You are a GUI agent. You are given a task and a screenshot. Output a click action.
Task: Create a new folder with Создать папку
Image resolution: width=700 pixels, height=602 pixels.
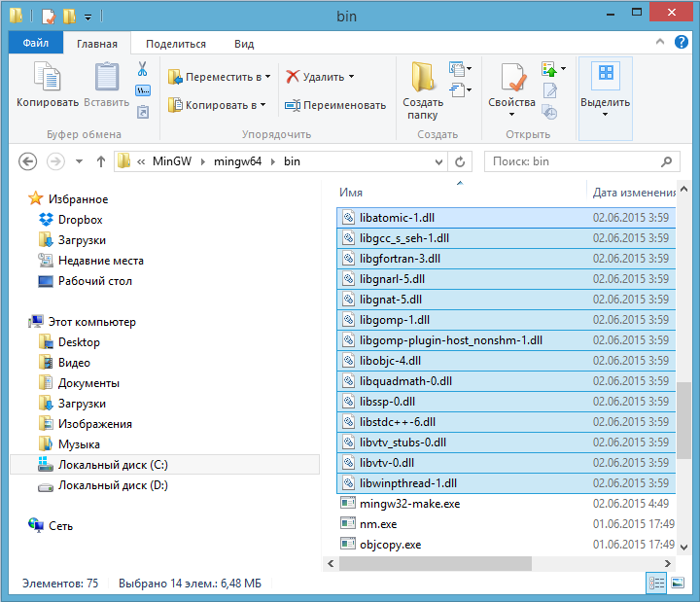[x=422, y=90]
